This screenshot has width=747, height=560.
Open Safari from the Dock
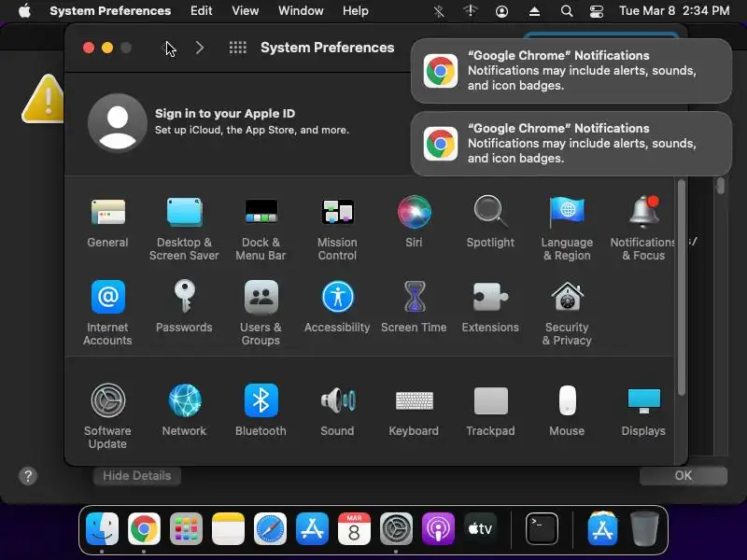point(270,528)
